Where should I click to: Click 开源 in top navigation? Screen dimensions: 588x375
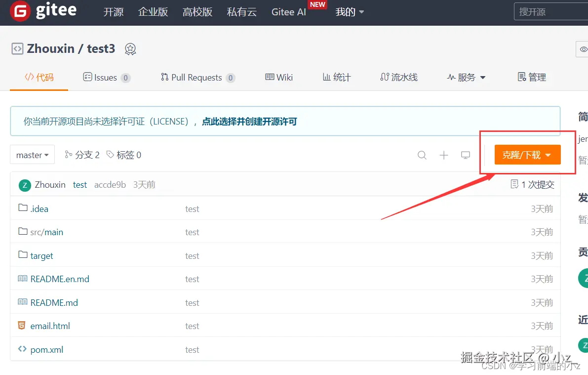coord(114,12)
